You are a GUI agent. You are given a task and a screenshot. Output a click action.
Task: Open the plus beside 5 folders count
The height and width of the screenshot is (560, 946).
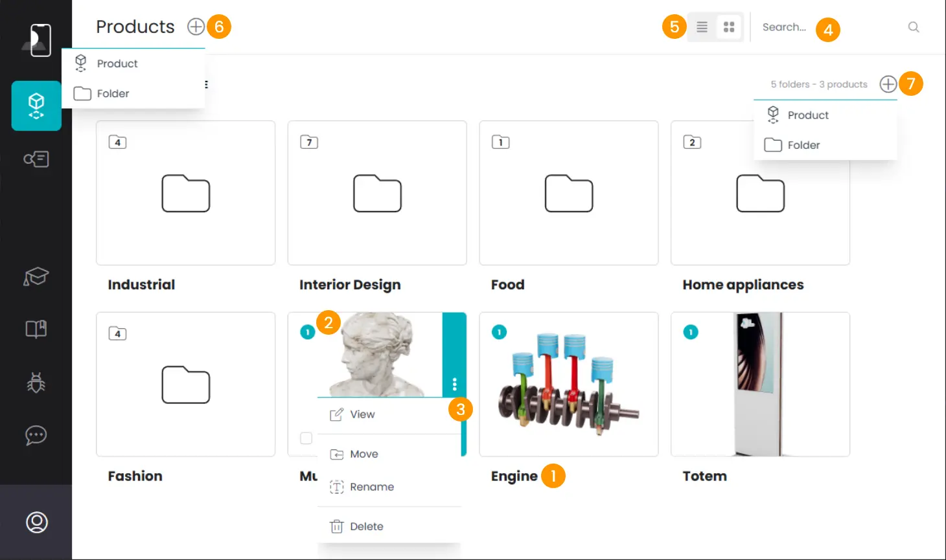888,84
